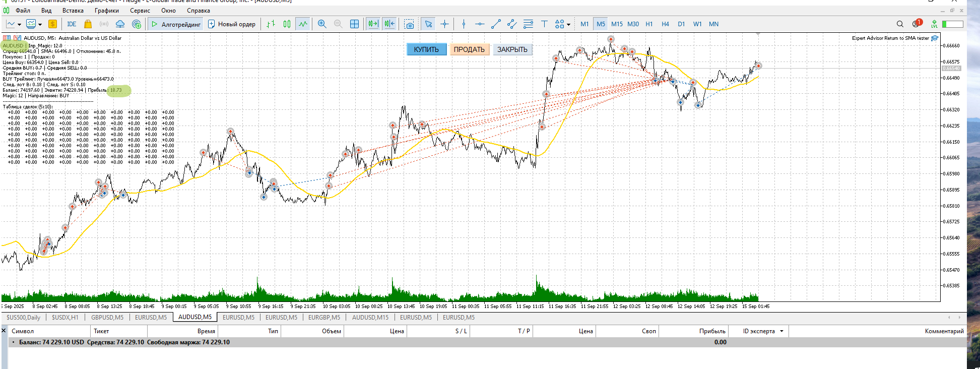Viewport: 980px width, 369px height.
Task: Toggle chart auto-scroll to latest bar
Action: pyautogui.click(x=373, y=24)
